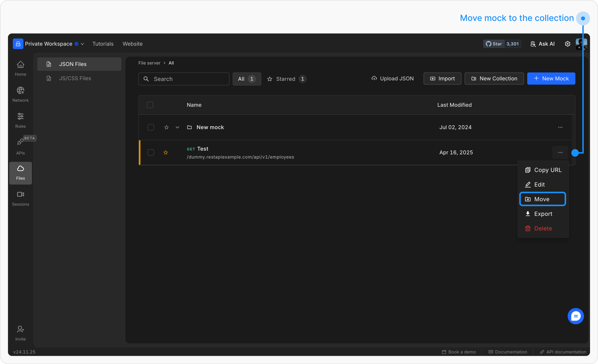Select the New mock collection checkbox

(x=151, y=127)
